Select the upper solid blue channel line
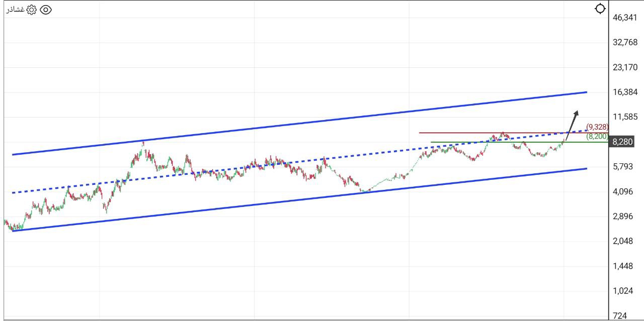644x321 pixels. 302,123
